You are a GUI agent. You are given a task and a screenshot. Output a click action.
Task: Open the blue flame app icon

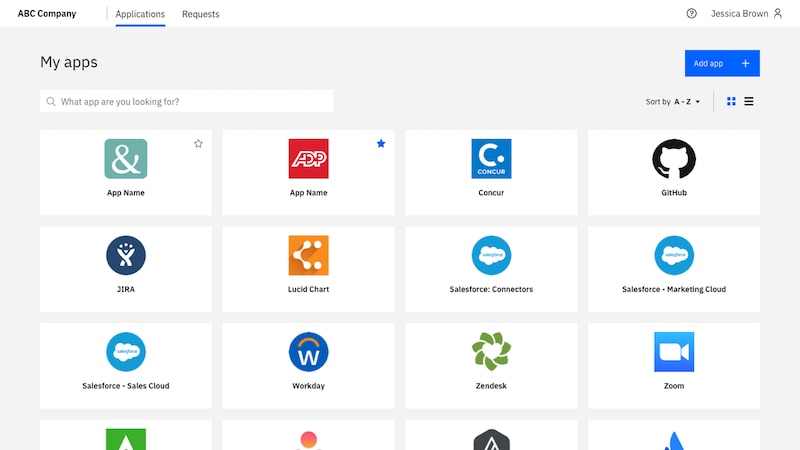(674, 441)
